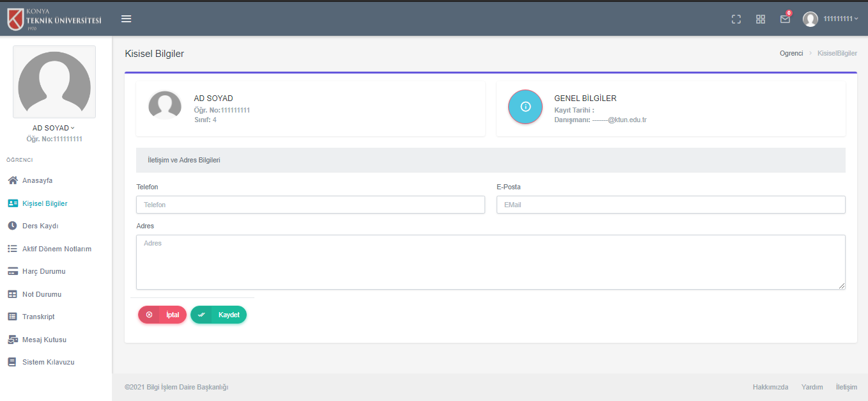Select Mesaj Kutusu in sidebar
868x401 pixels.
(44, 340)
